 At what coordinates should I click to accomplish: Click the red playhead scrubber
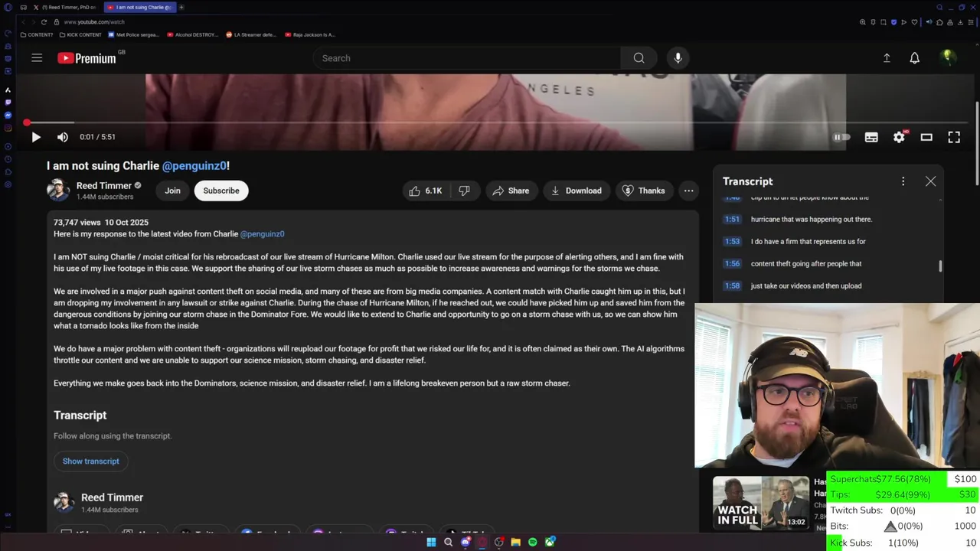pos(27,122)
